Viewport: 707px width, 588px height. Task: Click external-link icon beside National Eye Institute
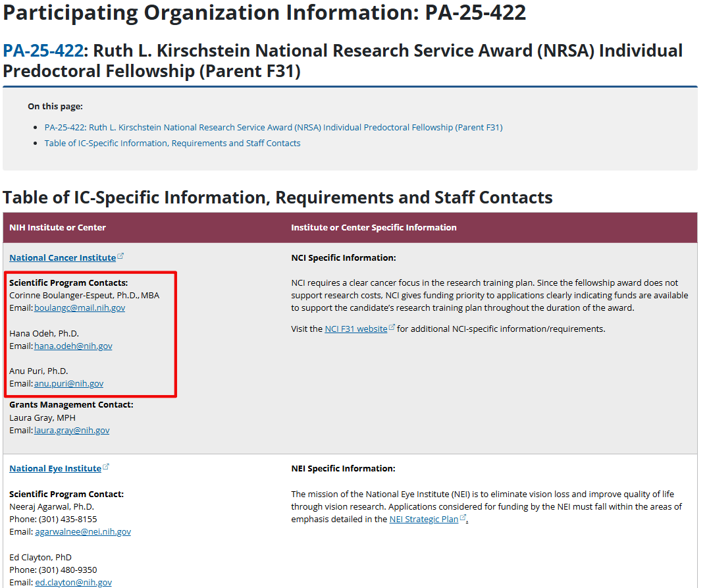(106, 468)
